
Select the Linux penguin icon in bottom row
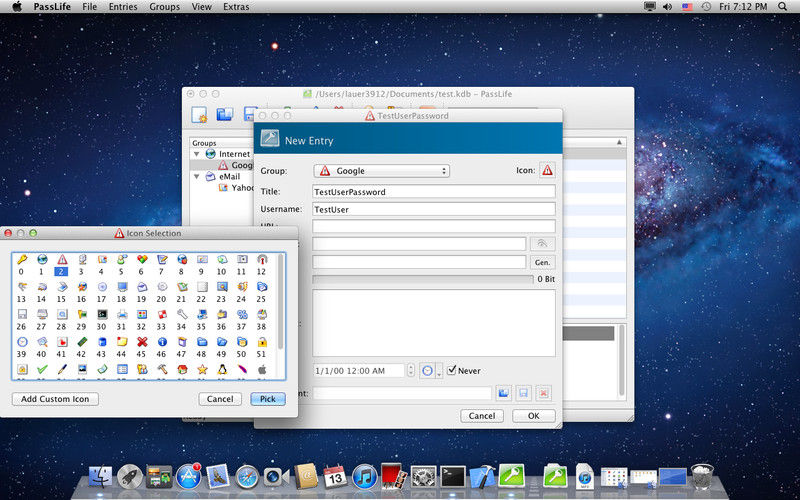(x=222, y=369)
